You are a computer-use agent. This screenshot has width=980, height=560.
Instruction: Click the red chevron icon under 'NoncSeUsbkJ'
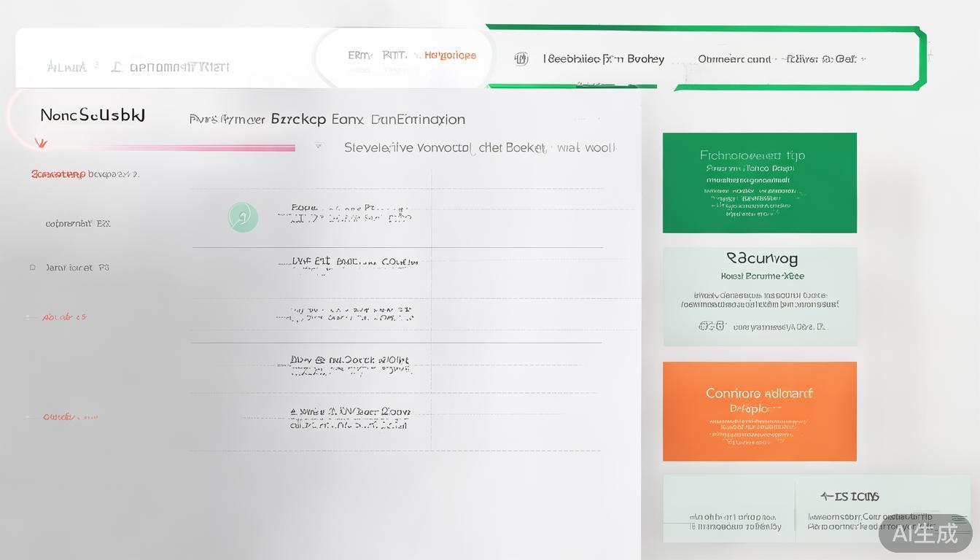41,143
